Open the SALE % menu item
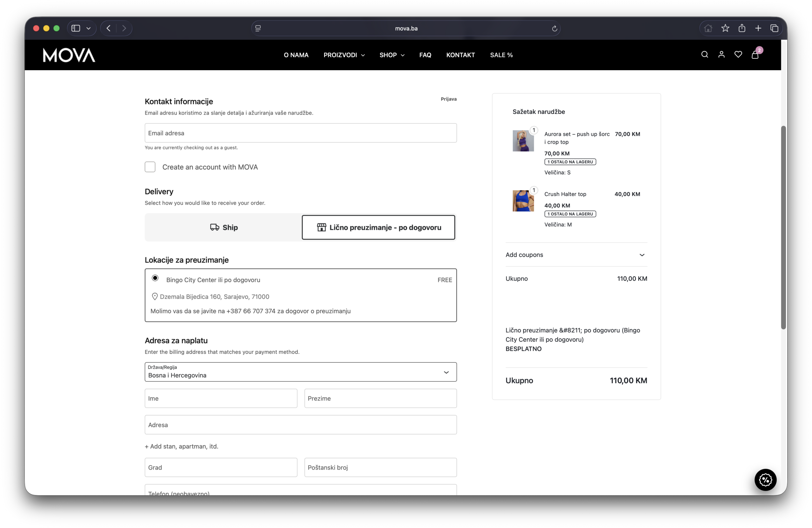This screenshot has height=528, width=812. (x=501, y=55)
